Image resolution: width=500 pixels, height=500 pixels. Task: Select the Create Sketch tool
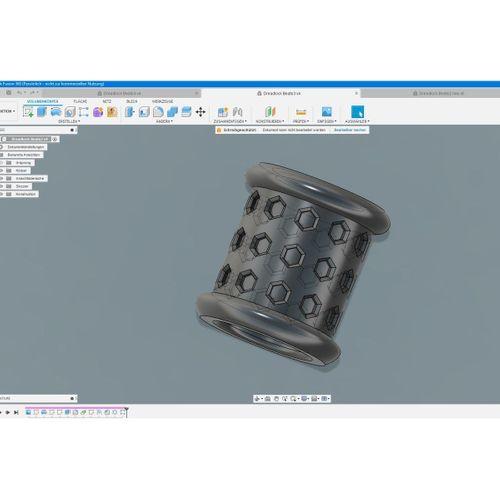click(28, 112)
